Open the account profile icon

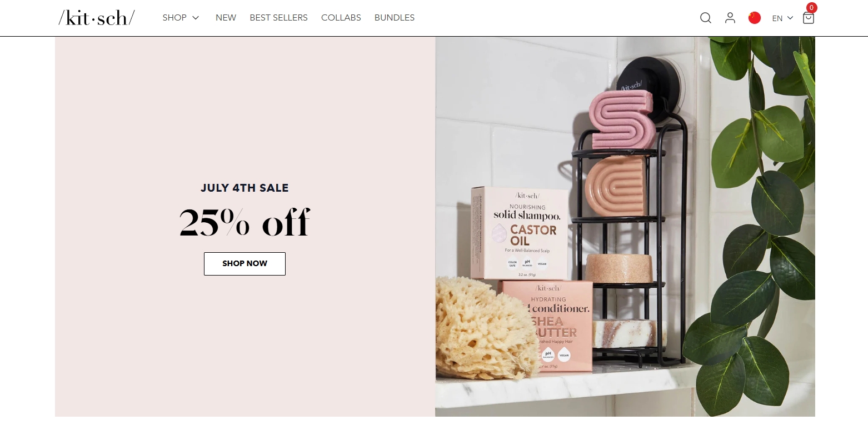coord(730,18)
